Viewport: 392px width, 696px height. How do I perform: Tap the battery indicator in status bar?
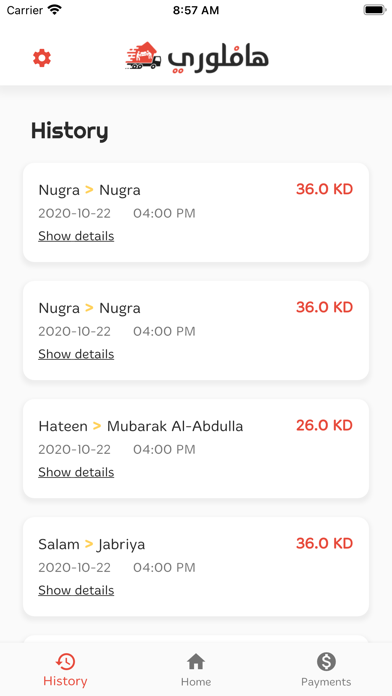point(375,10)
